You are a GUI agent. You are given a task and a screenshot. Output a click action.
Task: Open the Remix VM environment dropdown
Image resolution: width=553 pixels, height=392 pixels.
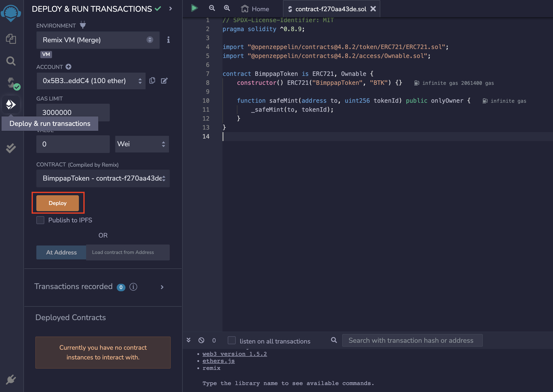tap(98, 40)
